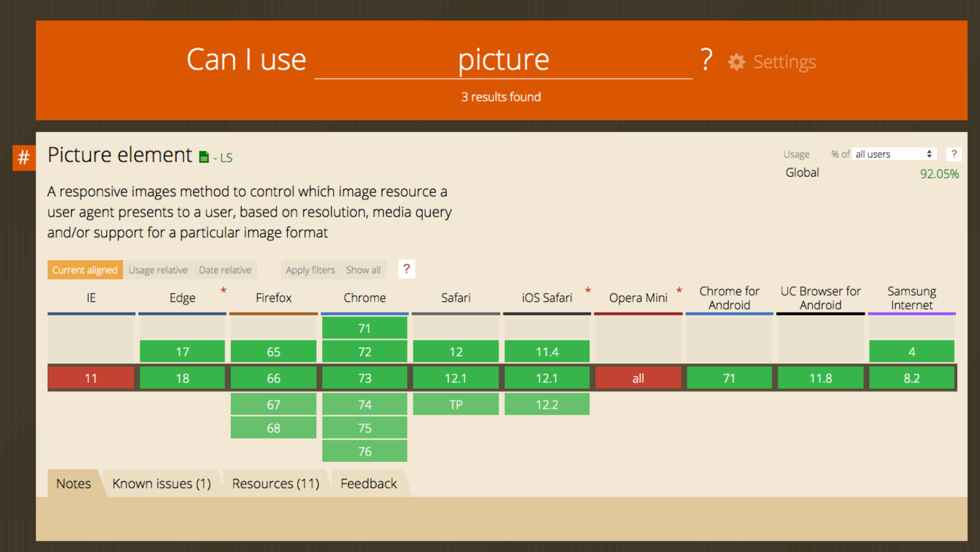
Task: Click the Show all button
Action: (363, 270)
